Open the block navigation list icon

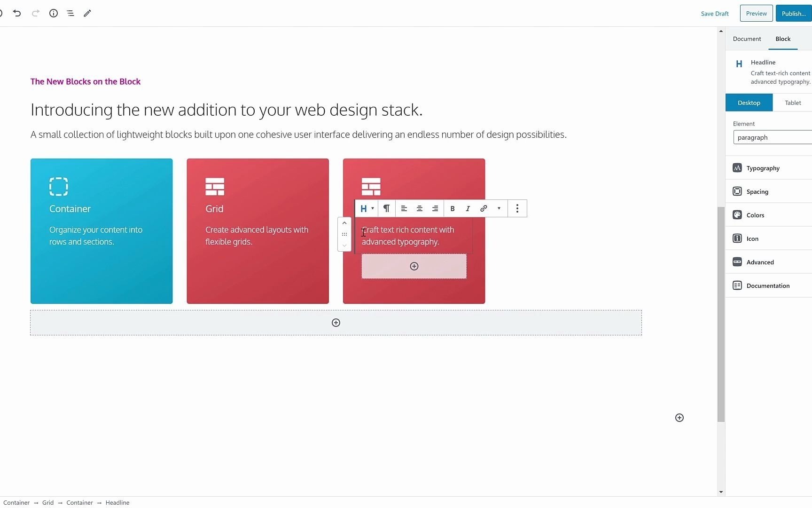click(x=70, y=13)
